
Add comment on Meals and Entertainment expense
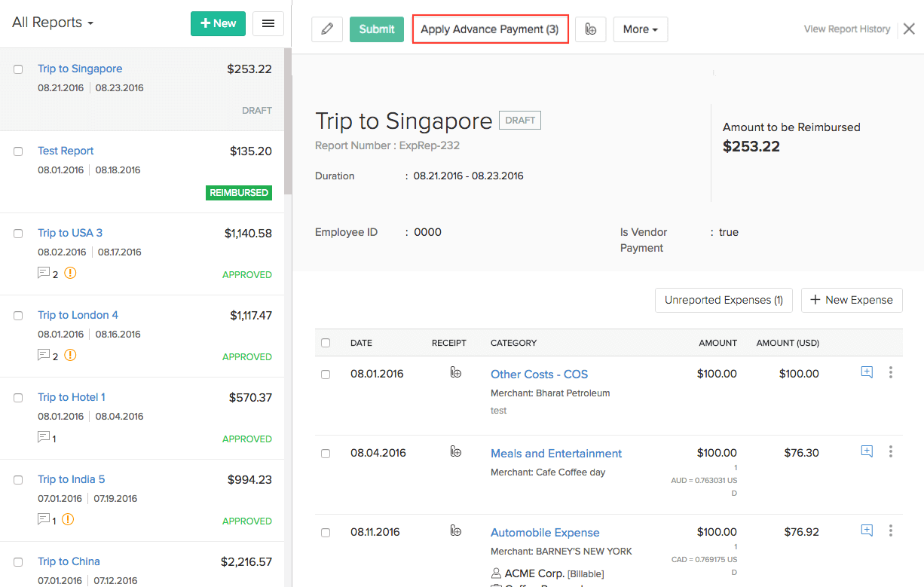tap(867, 451)
